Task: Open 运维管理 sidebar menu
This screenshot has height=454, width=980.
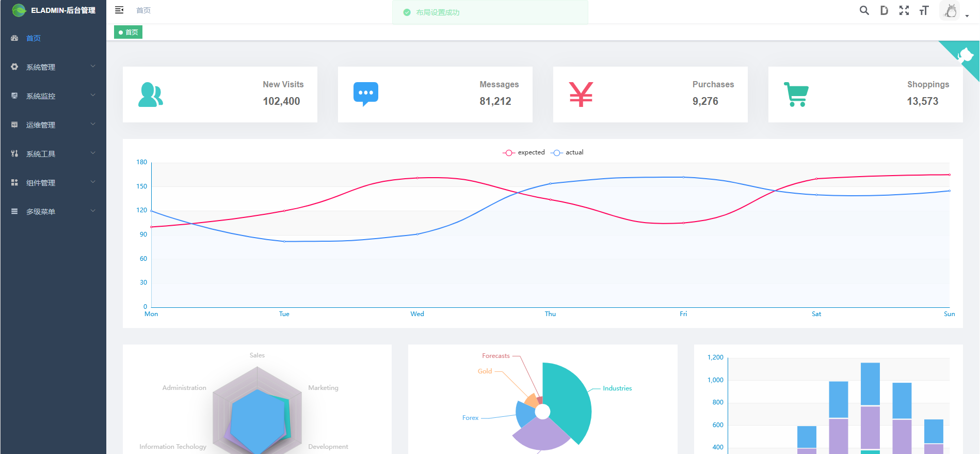Action: click(x=53, y=125)
